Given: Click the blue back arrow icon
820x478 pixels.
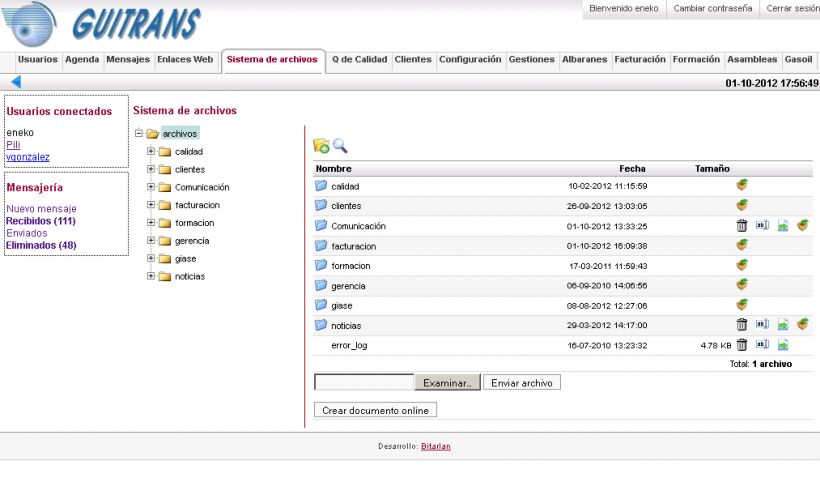Looking at the screenshot, I should click(x=15, y=82).
